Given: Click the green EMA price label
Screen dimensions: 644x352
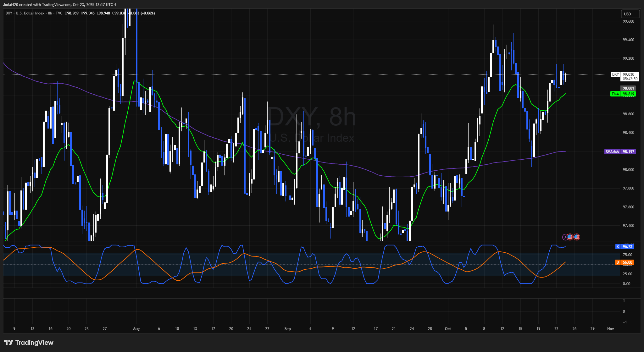Looking at the screenshot, I should tap(623, 94).
